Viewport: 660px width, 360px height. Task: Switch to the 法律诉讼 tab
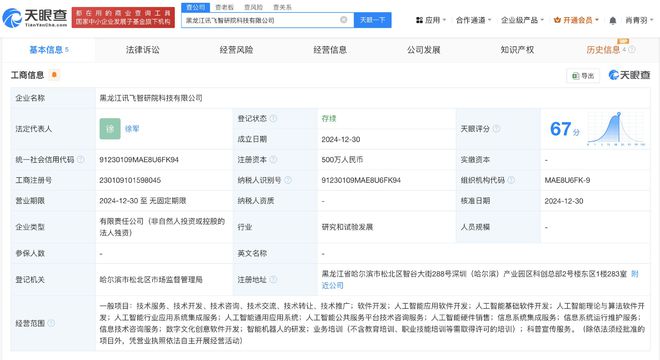[x=143, y=50]
